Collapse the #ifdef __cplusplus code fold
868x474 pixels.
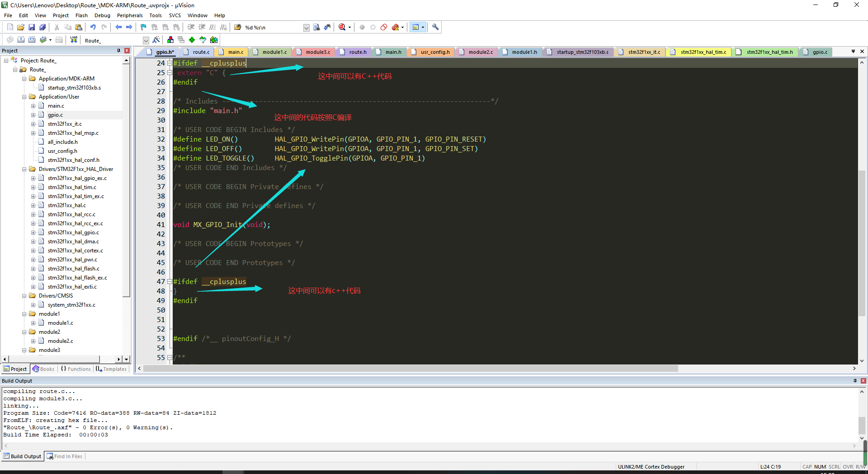coord(170,63)
